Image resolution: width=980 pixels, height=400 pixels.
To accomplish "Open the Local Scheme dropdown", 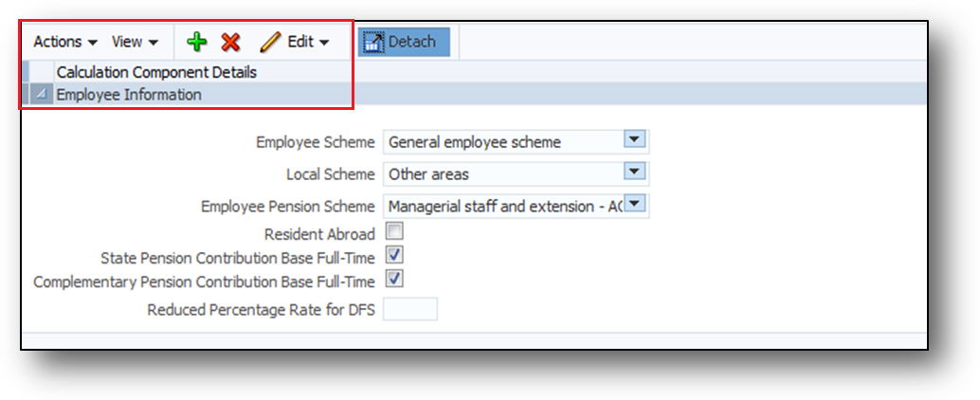I will coord(635,172).
